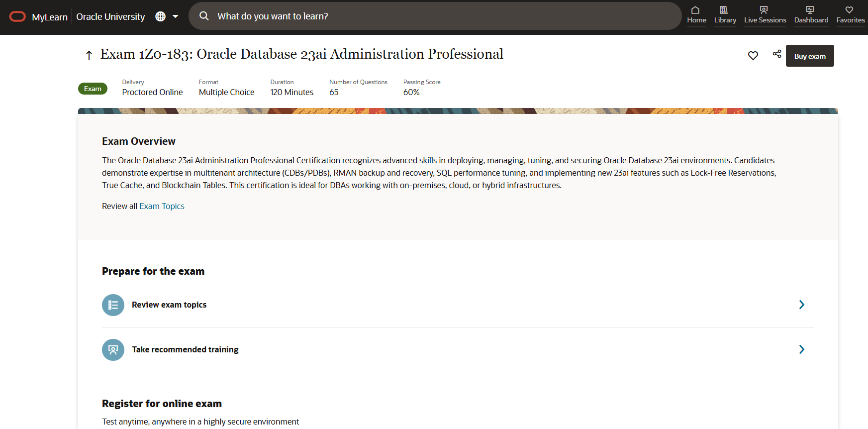Screen dimensions: 868x429
Task: Click the Oracle University header link
Action: pyautogui.click(x=110, y=16)
